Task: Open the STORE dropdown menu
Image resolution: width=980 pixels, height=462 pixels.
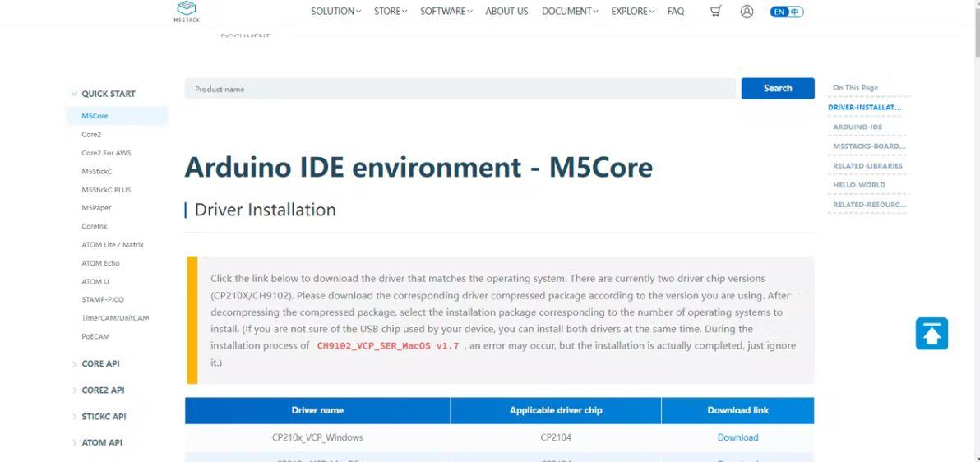Action: [x=391, y=12]
